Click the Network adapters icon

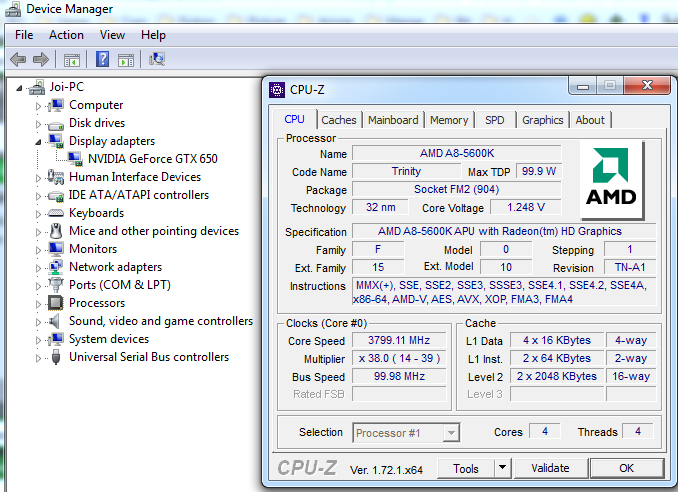coord(56,267)
